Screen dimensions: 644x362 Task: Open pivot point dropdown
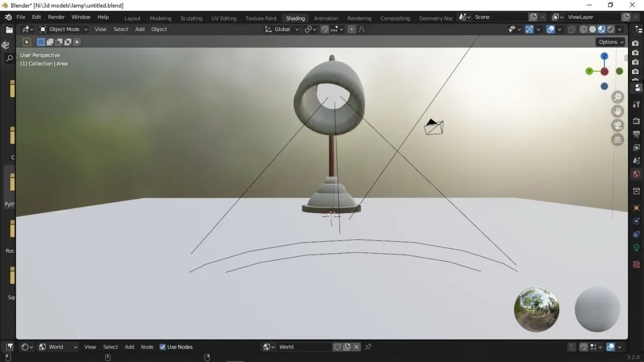point(311,29)
